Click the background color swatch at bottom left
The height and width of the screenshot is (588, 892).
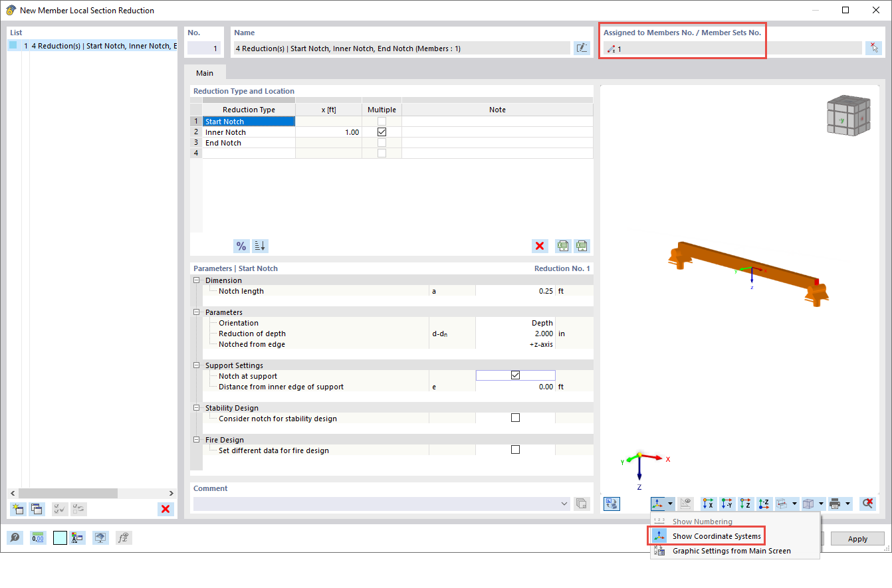coord(60,538)
